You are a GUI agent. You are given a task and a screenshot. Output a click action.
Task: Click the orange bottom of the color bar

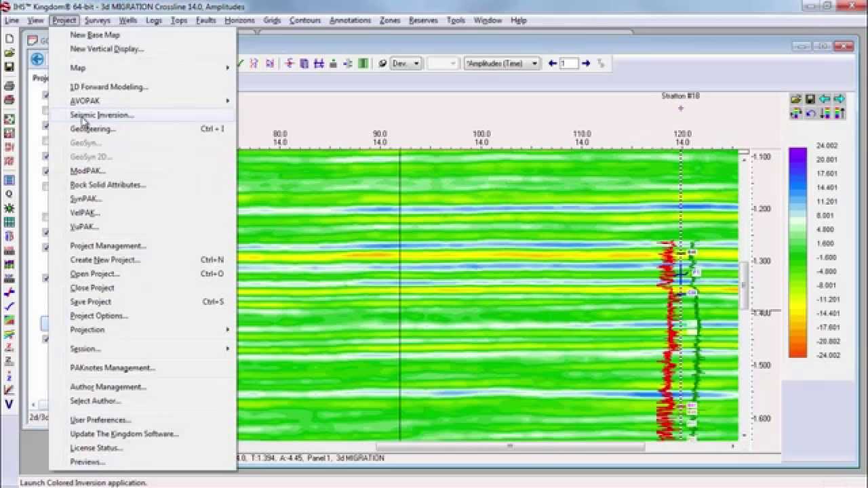click(798, 352)
